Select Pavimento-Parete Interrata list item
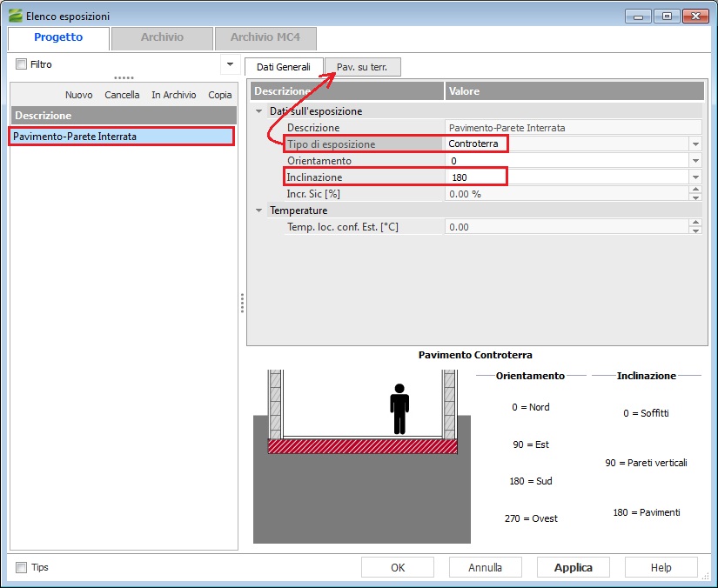Image resolution: width=718 pixels, height=588 pixels. (121, 137)
